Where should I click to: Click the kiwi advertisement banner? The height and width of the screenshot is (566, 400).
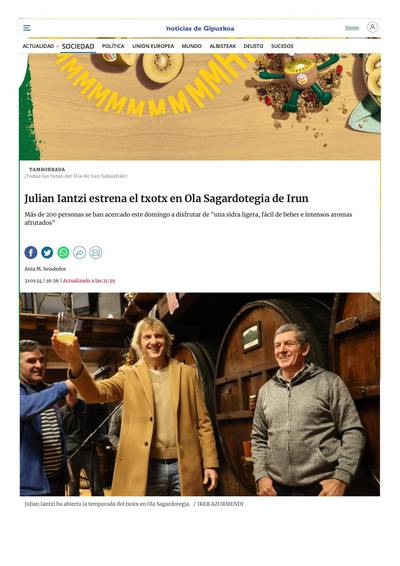point(200,106)
